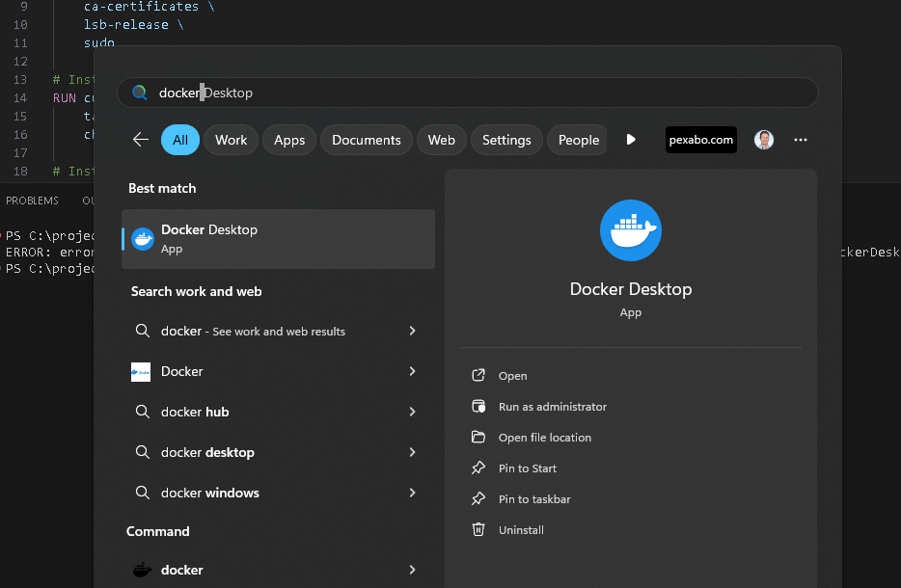Click search icon beside docker windows
901x588 pixels.
pyautogui.click(x=142, y=493)
